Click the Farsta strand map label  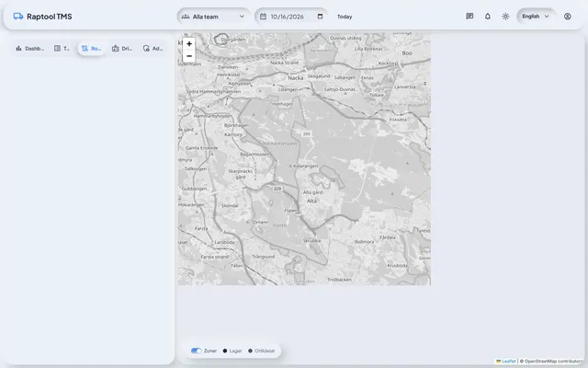tap(214, 257)
